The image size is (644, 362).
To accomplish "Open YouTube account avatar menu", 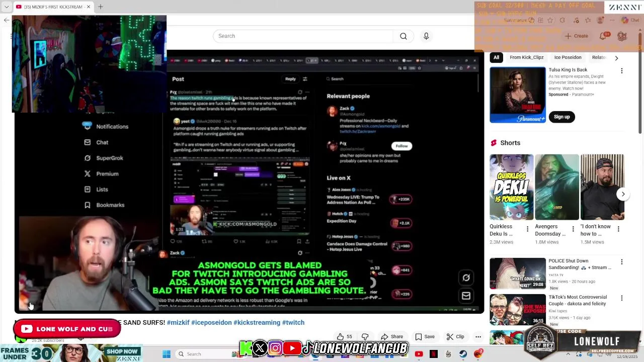I will pyautogui.click(x=622, y=36).
